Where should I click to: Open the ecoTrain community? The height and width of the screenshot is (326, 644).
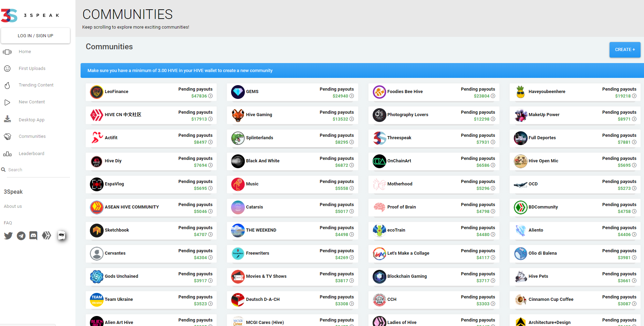434,231
